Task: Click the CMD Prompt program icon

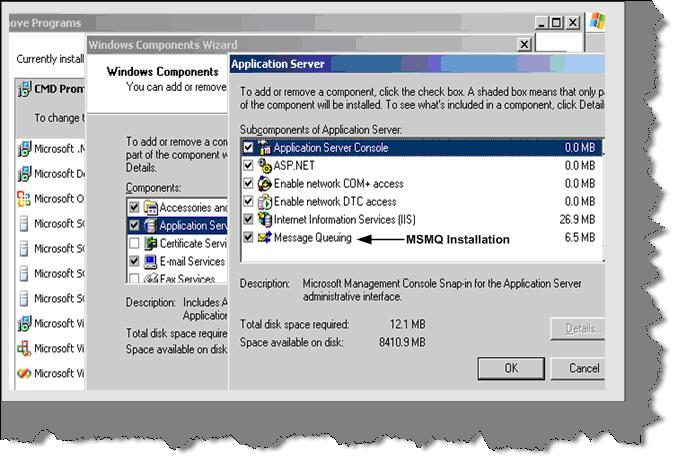Action: [x=24, y=89]
